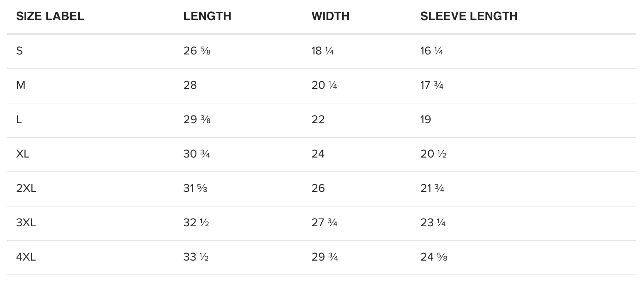The width and height of the screenshot is (644, 288).
Task: Click the 17 ¾ sleeve length cell
Action: pos(432,85)
